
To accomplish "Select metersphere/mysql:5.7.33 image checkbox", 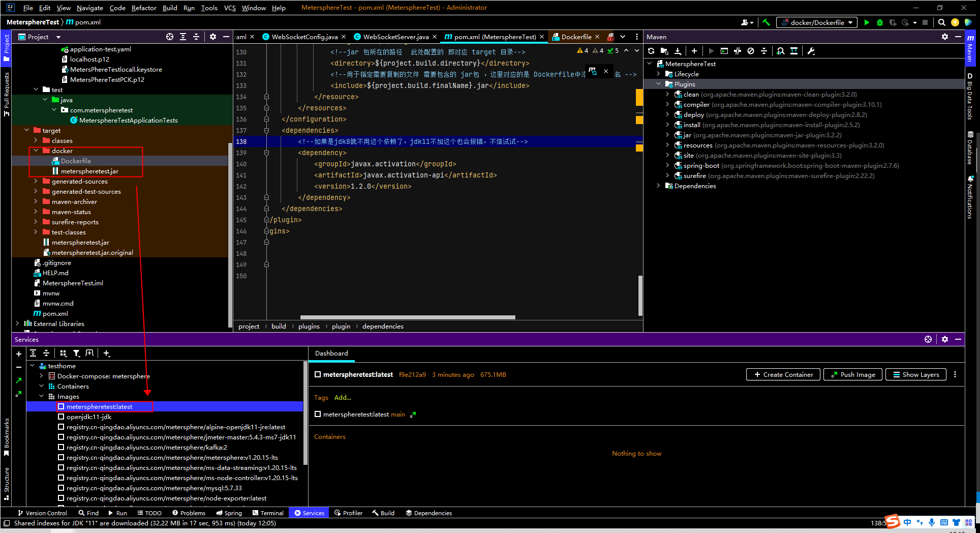I will pos(61,488).
